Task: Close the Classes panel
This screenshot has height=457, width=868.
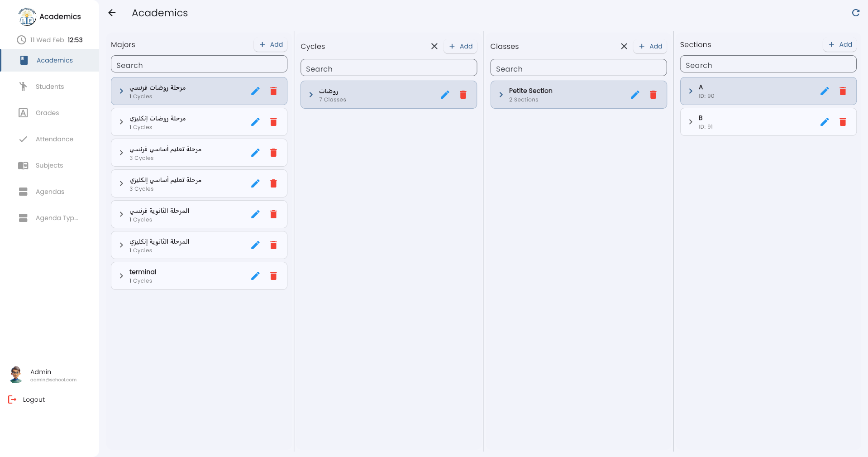Action: click(x=624, y=46)
